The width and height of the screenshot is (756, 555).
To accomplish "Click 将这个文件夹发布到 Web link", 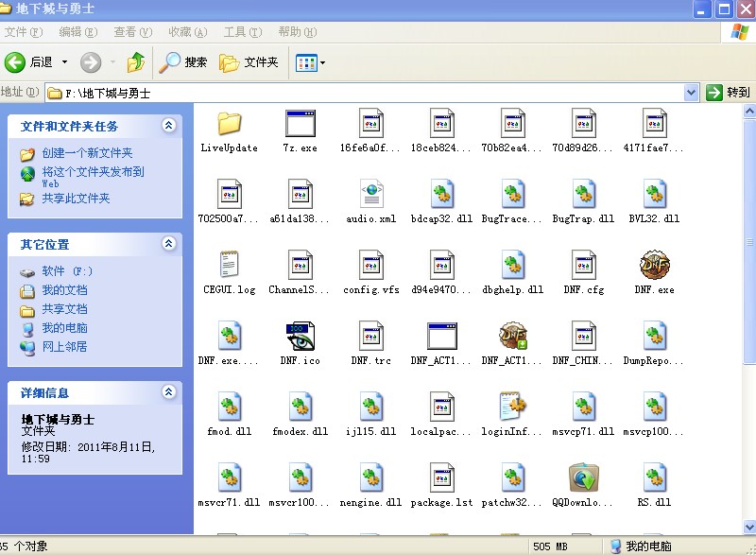I will pos(93,177).
